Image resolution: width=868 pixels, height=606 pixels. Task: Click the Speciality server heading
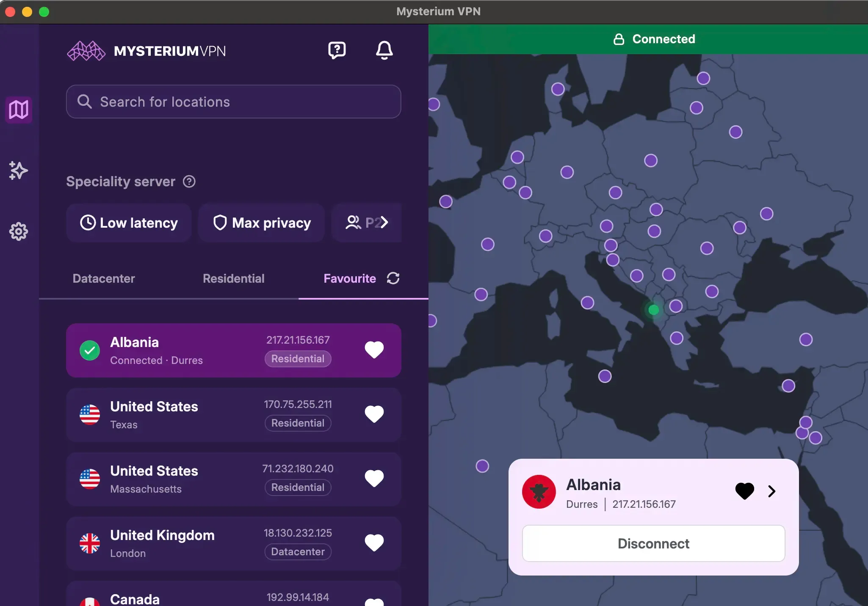coord(121,182)
